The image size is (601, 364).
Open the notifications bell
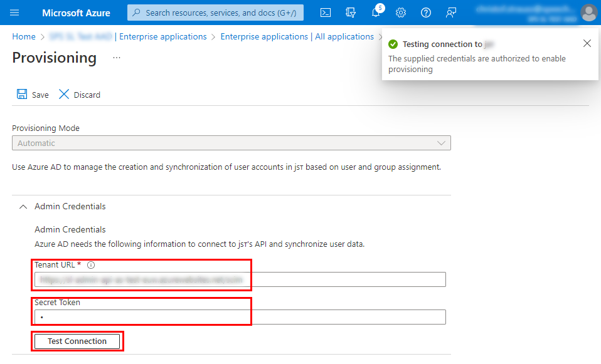click(x=376, y=13)
